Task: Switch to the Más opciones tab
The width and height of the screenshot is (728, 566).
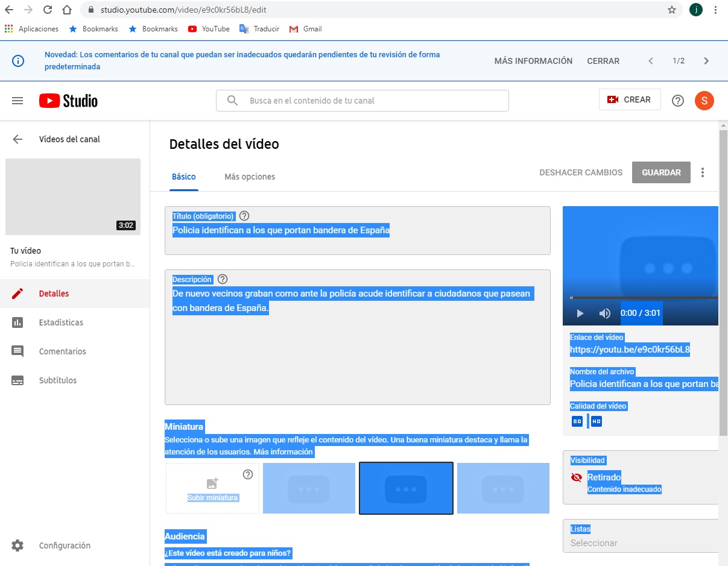Action: (250, 177)
